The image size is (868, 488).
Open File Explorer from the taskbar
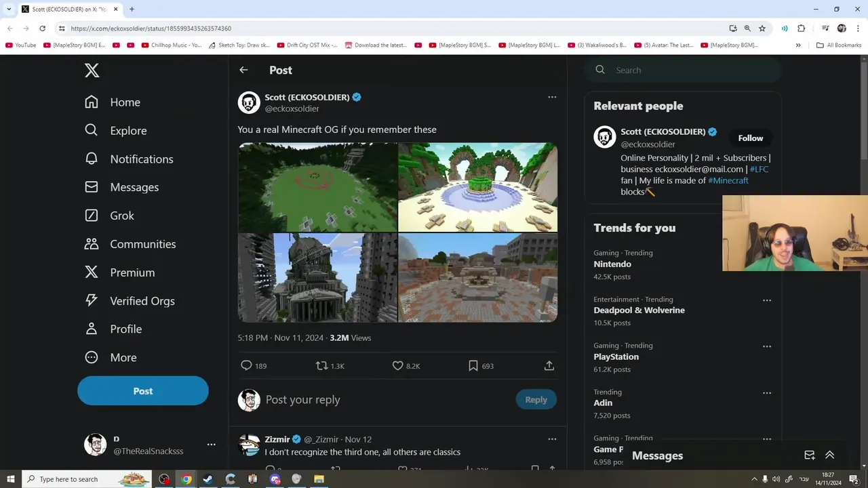click(x=319, y=479)
